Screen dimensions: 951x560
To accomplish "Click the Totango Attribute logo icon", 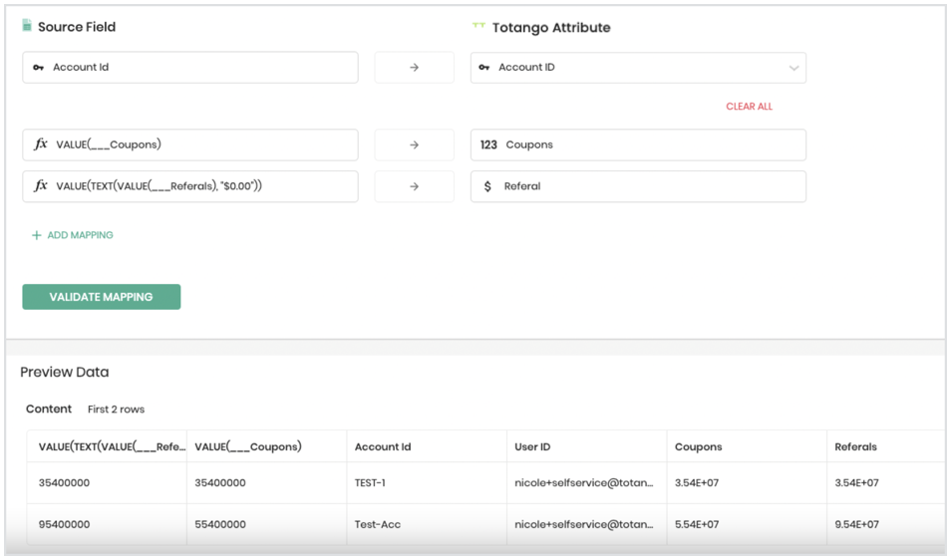I will tap(478, 27).
